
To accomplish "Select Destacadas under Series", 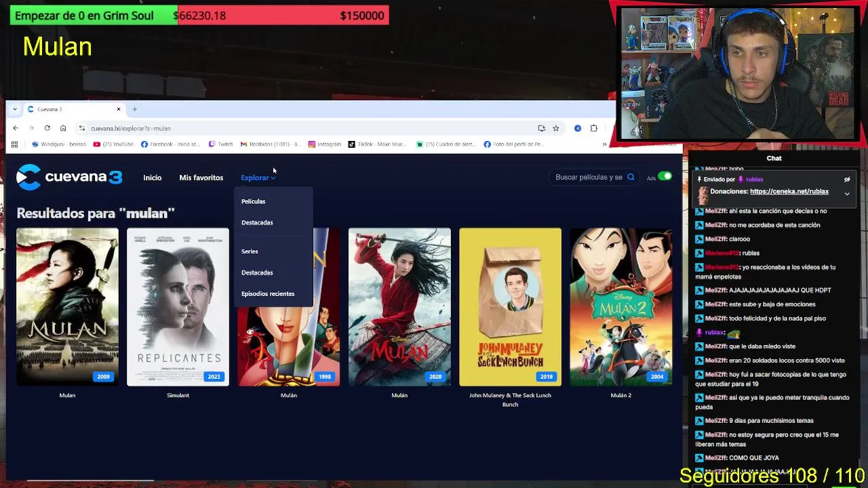I will 257,272.
